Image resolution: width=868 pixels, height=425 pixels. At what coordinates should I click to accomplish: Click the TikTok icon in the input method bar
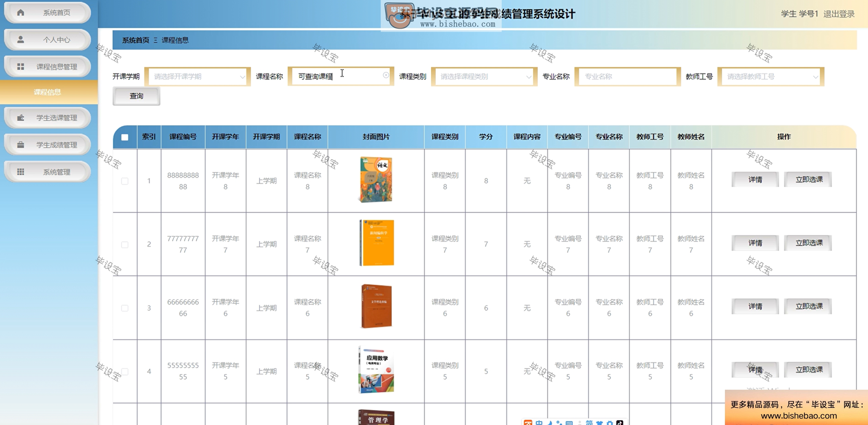pos(620,423)
